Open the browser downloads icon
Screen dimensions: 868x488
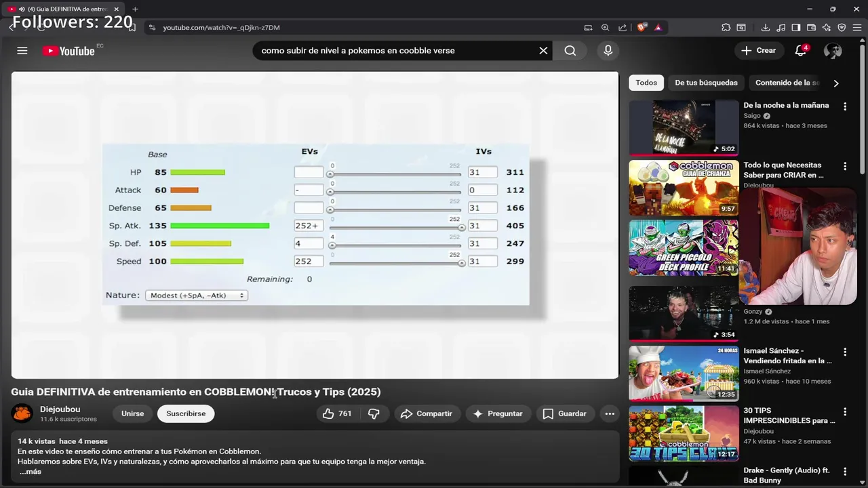click(x=766, y=28)
